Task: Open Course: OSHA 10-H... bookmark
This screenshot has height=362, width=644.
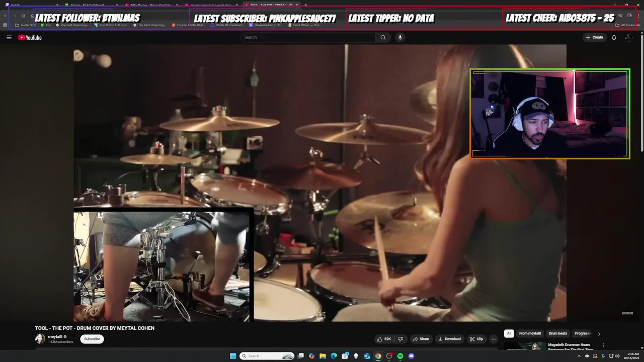Action: tap(188, 25)
